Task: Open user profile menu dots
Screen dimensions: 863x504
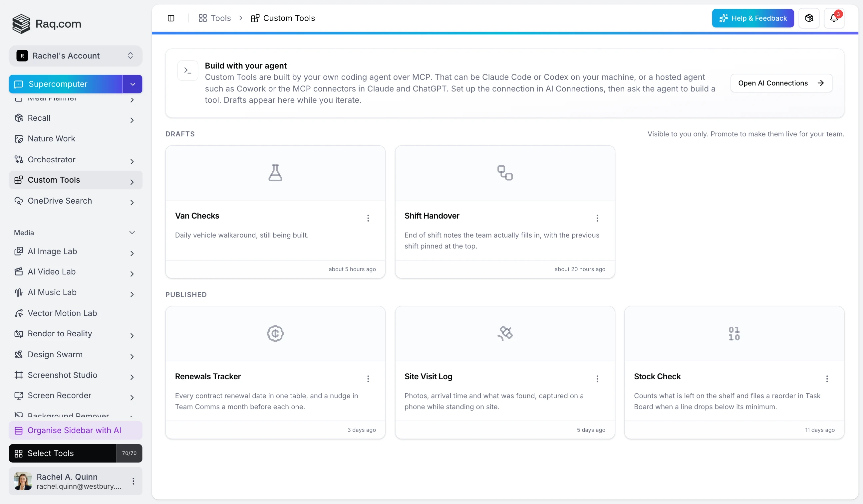Action: (133, 481)
